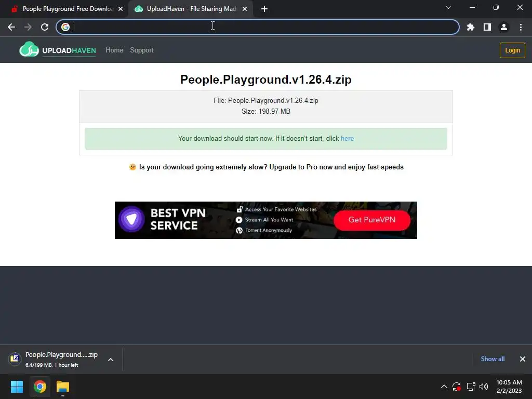Close the UploadHaven tab

tap(245, 9)
